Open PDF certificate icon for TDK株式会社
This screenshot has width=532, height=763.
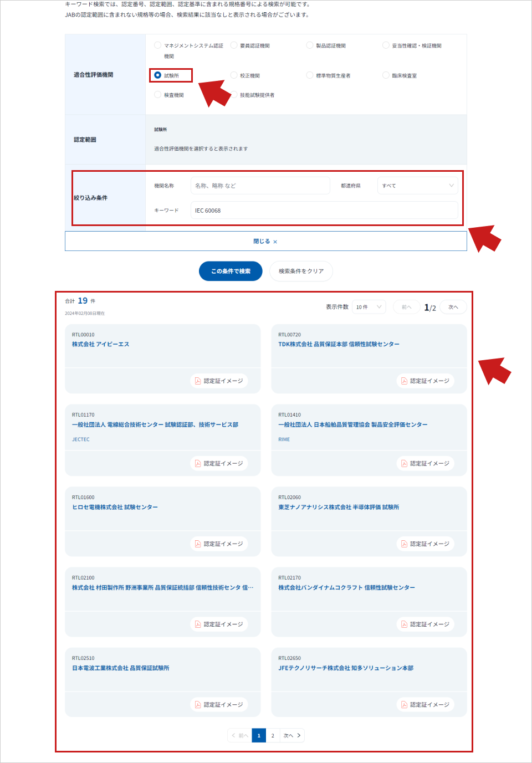pyautogui.click(x=405, y=381)
